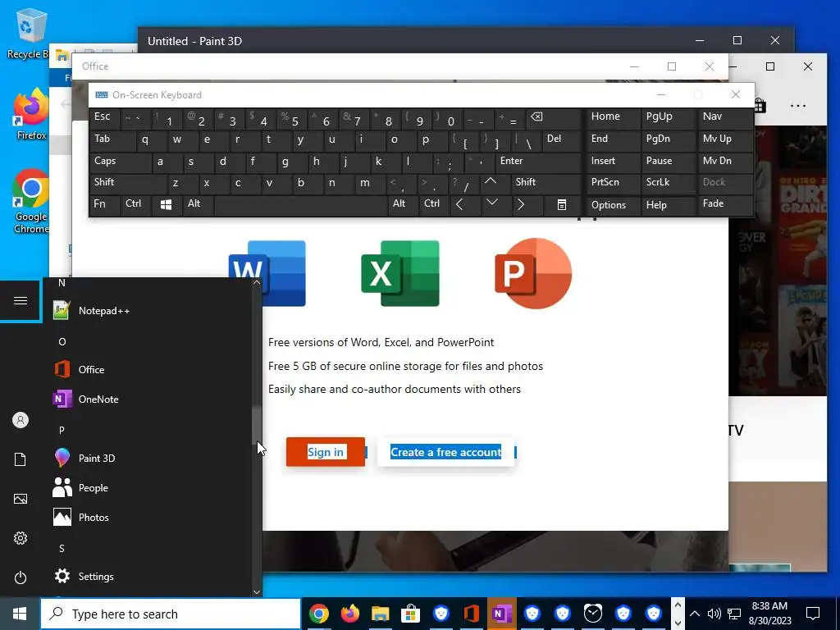Screen dimensions: 840x630
Task: Jump to letter O section header
Action: click(62, 341)
